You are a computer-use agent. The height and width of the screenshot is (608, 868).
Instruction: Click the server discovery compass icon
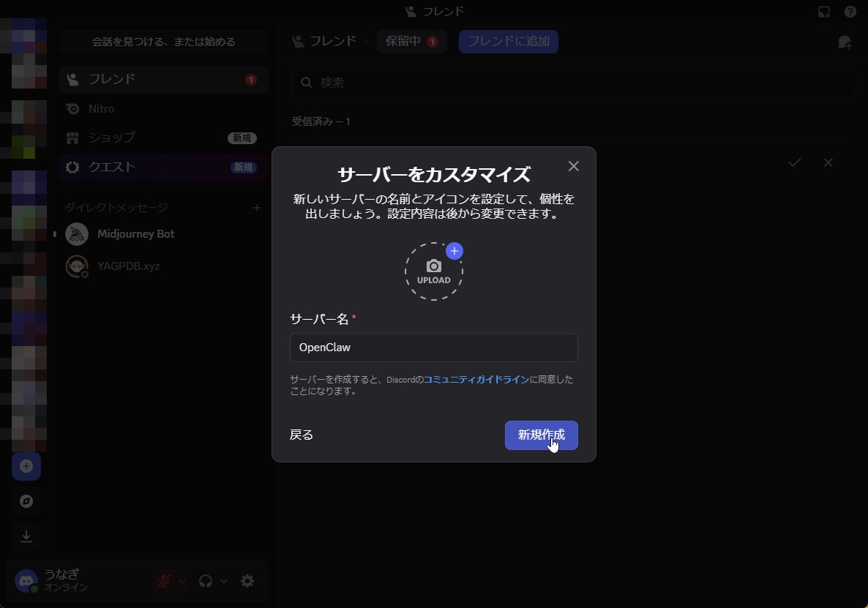[x=26, y=501]
